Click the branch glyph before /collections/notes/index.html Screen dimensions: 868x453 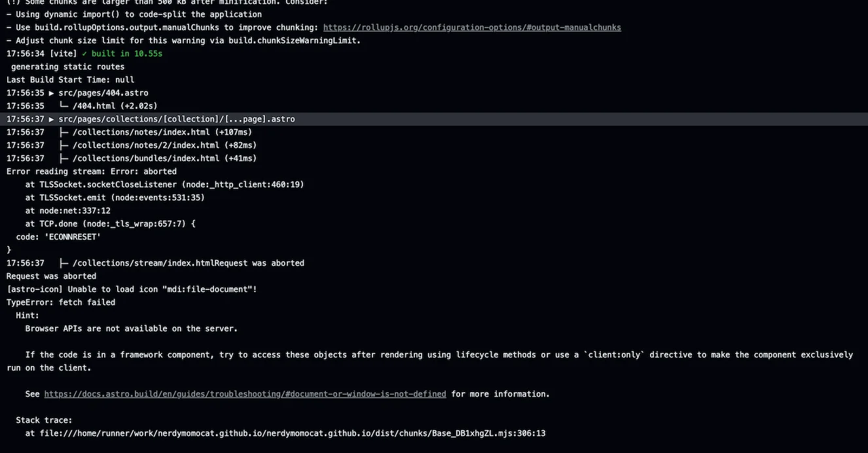pyautogui.click(x=63, y=132)
